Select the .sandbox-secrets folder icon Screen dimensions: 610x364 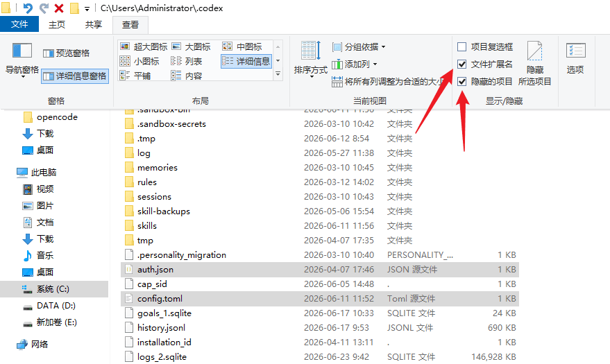129,124
